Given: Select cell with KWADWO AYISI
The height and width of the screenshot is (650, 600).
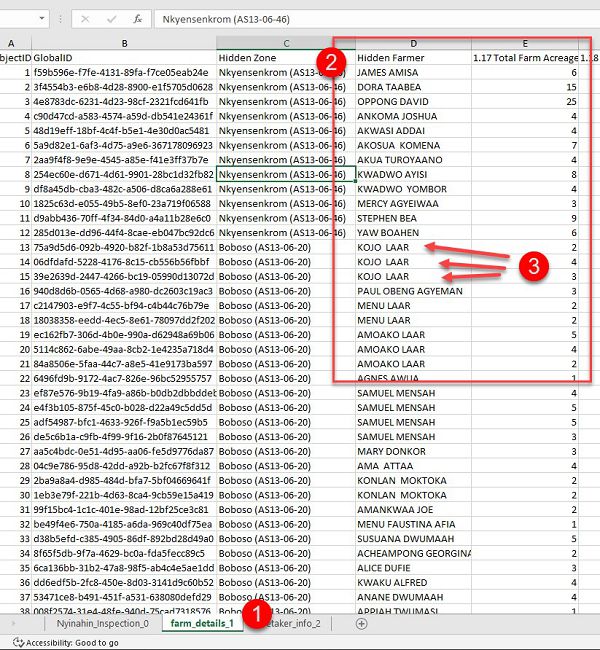Looking at the screenshot, I should point(413,175).
